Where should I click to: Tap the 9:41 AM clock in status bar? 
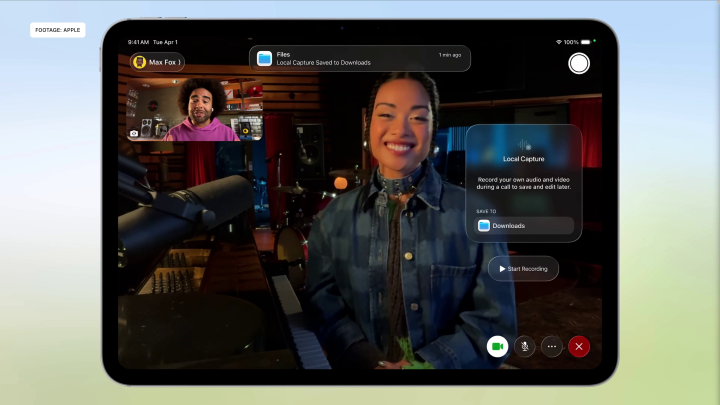[x=138, y=42]
